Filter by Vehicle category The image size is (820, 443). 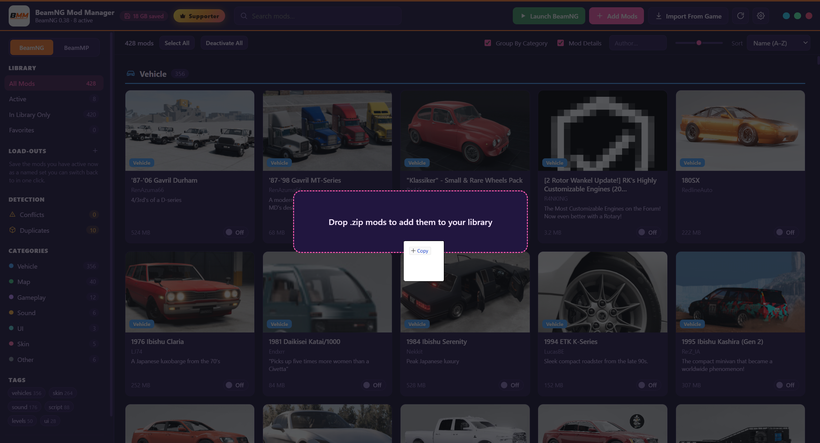pos(53,266)
